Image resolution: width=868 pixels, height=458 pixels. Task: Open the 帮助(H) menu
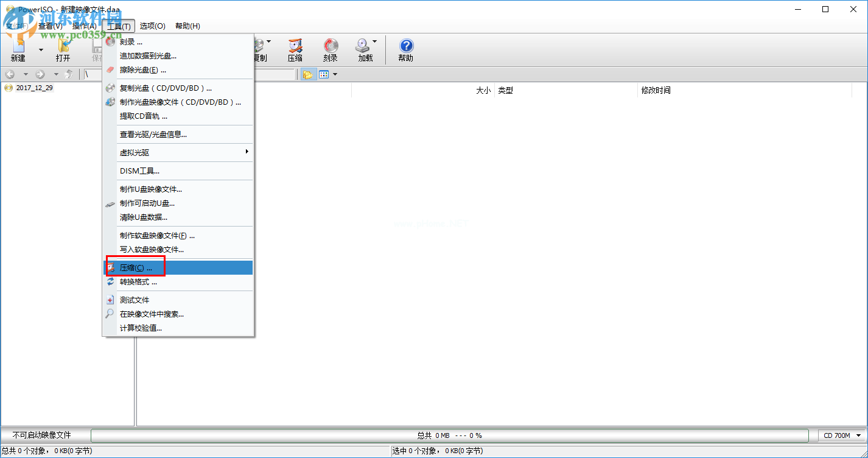(x=187, y=26)
